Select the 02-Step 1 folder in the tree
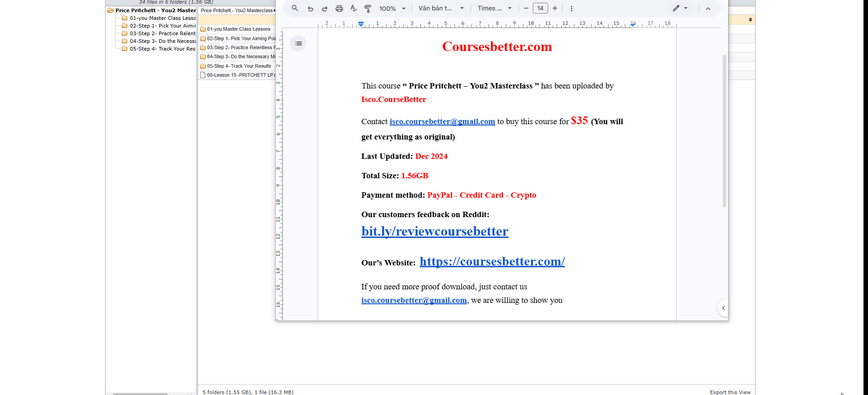This screenshot has height=395, width=868. (x=162, y=26)
